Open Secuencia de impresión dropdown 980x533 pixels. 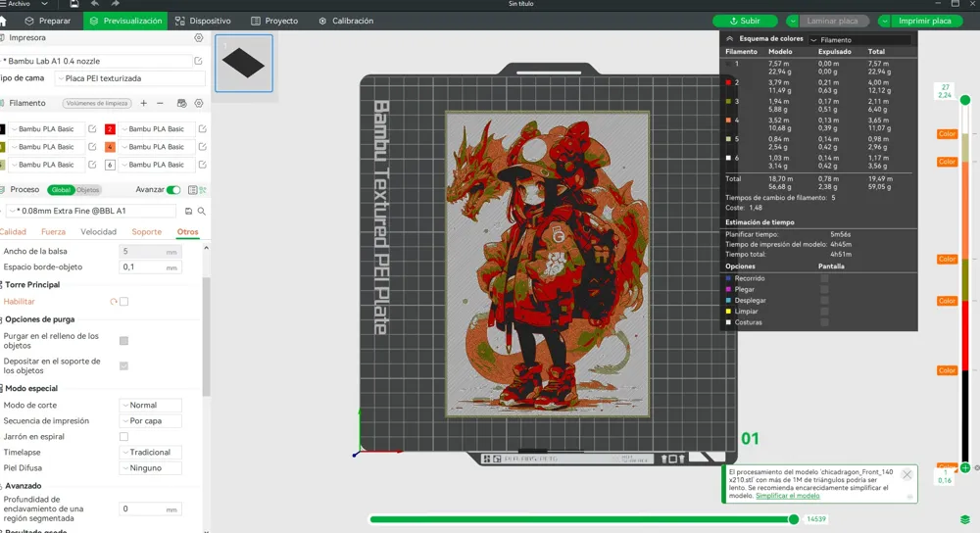click(151, 420)
